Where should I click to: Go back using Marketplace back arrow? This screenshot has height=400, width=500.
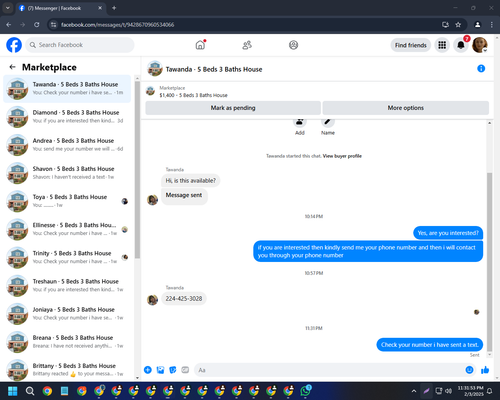(x=13, y=67)
